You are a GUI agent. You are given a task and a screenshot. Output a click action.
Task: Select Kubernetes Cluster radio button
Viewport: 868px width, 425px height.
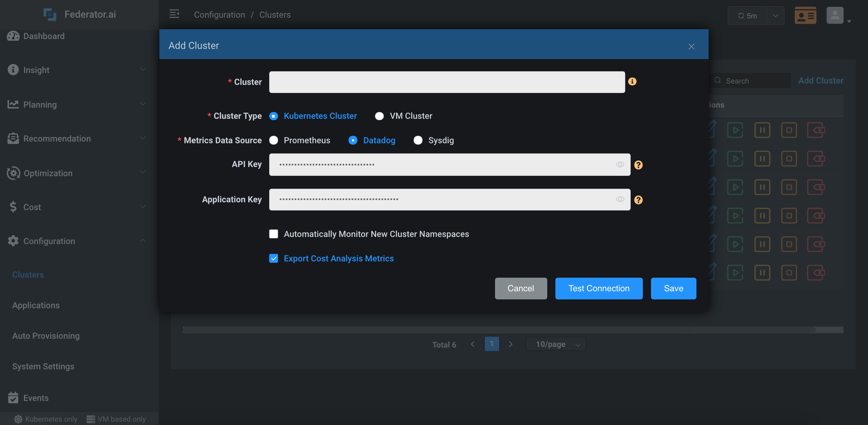274,115
